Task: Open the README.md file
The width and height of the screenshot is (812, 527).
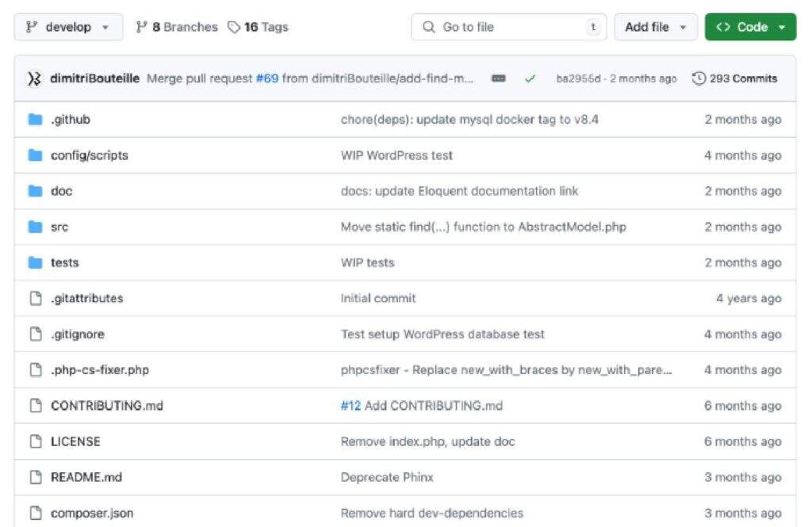Action: 86,477
